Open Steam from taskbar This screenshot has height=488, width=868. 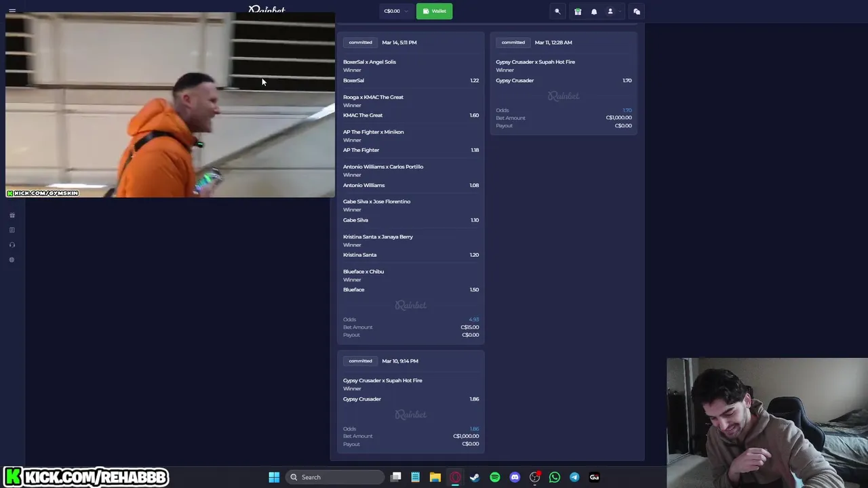coord(475,477)
